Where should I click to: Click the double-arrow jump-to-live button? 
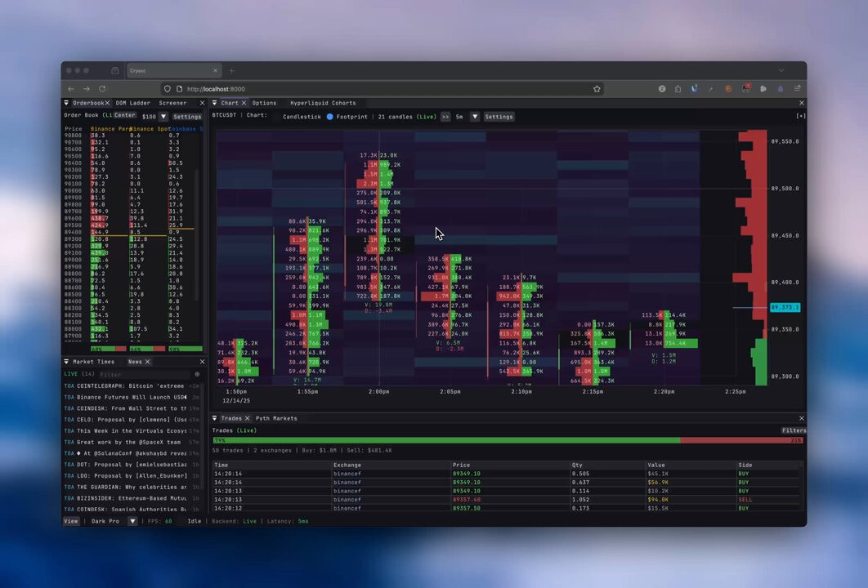tap(445, 117)
